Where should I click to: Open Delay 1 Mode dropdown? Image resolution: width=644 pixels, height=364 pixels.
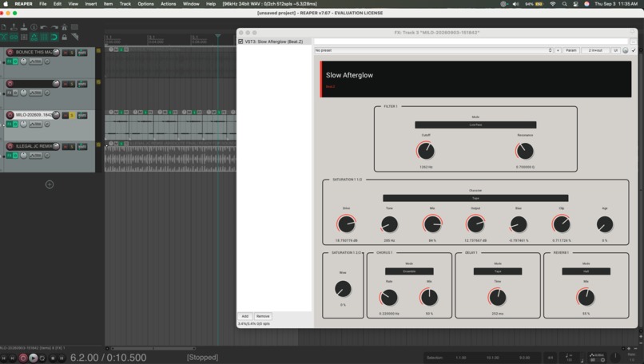pos(497,271)
